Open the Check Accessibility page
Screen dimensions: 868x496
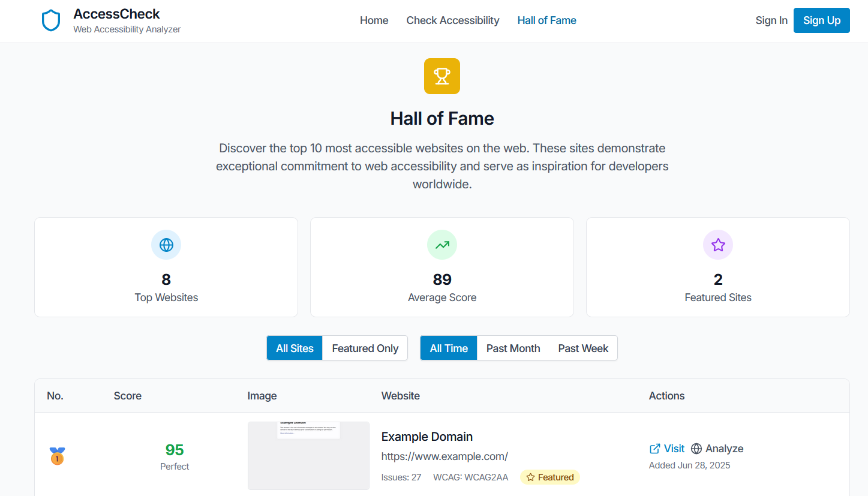[453, 20]
